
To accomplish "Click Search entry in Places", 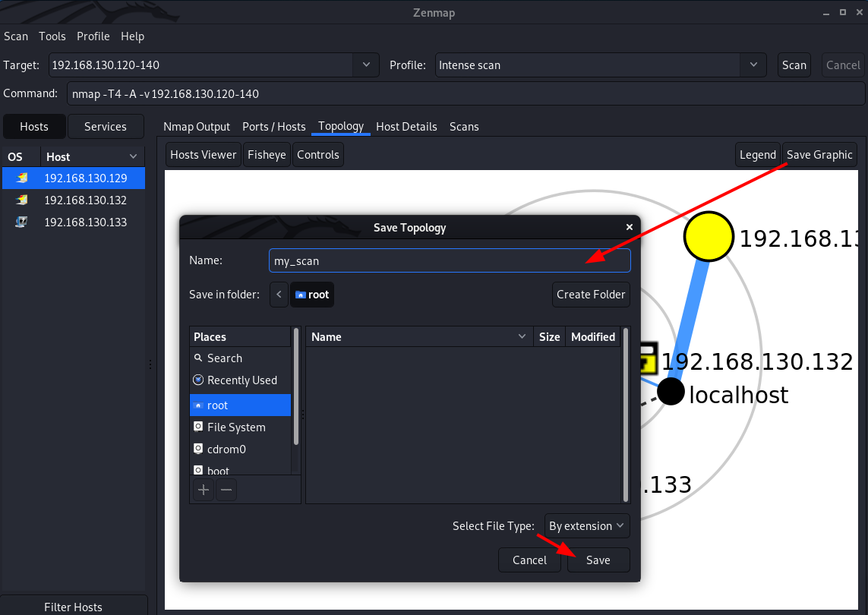I will point(240,358).
